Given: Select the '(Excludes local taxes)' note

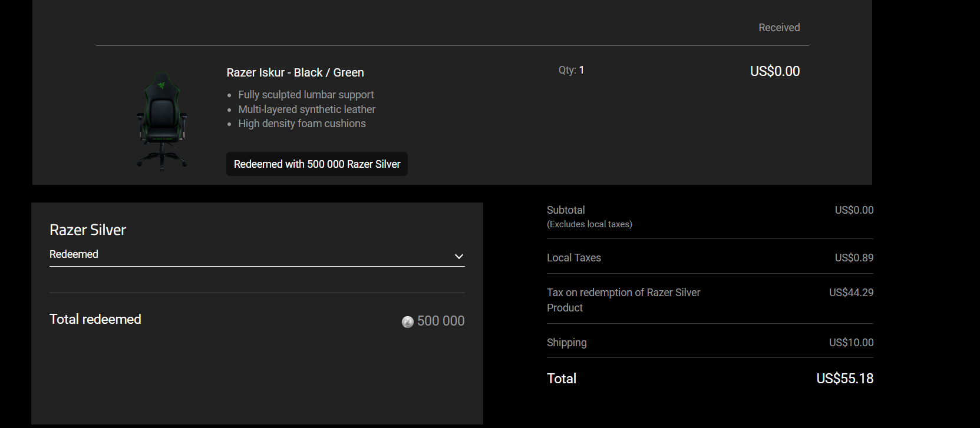Looking at the screenshot, I should [589, 224].
